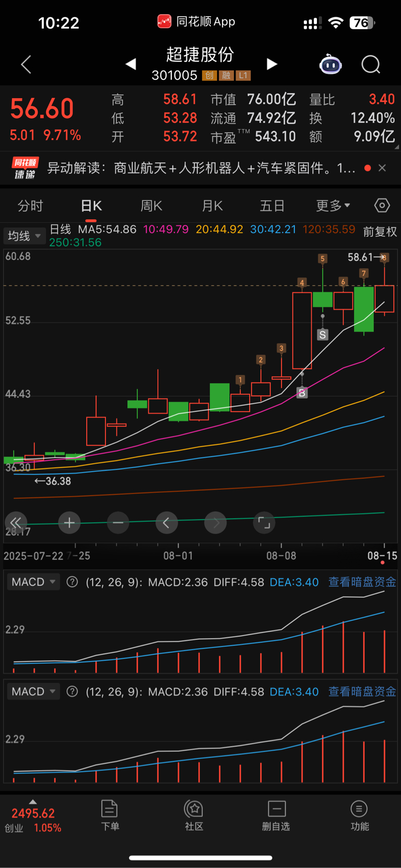Open help for first MACD indicator
The image size is (401, 868).
point(73,582)
